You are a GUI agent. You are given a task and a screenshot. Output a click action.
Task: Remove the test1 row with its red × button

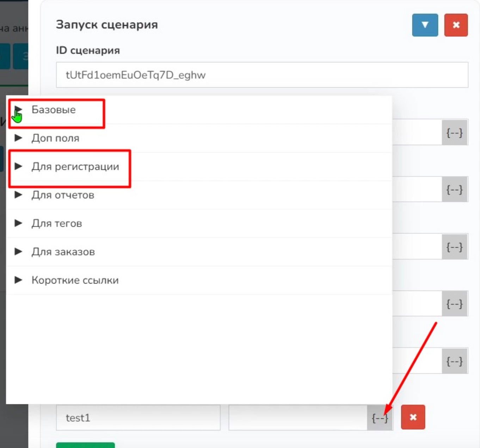[x=413, y=417]
